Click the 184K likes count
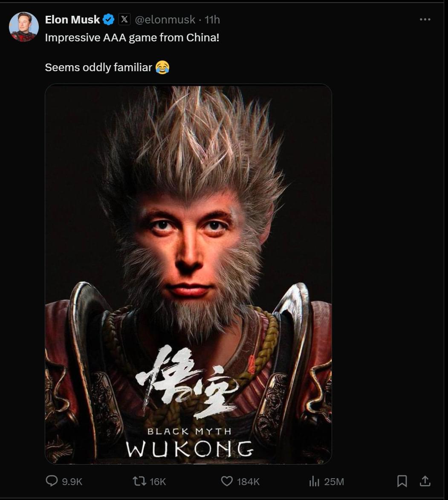Screen dimensions: 448x500 point(248,482)
